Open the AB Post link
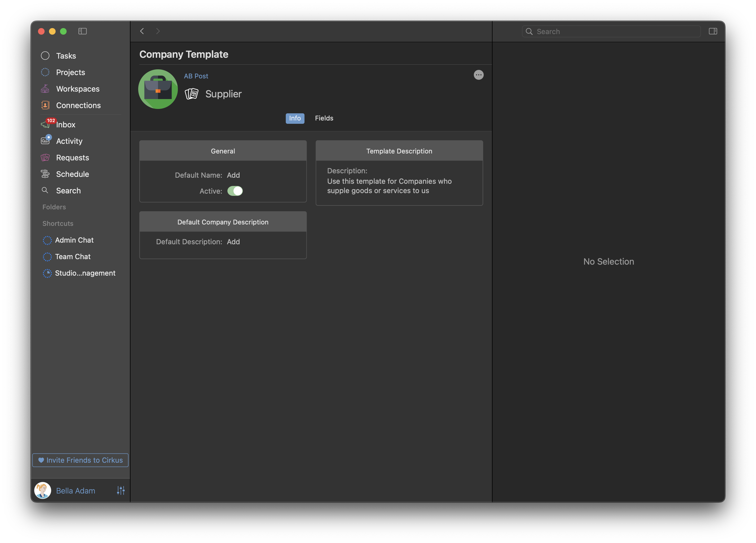 (196, 76)
